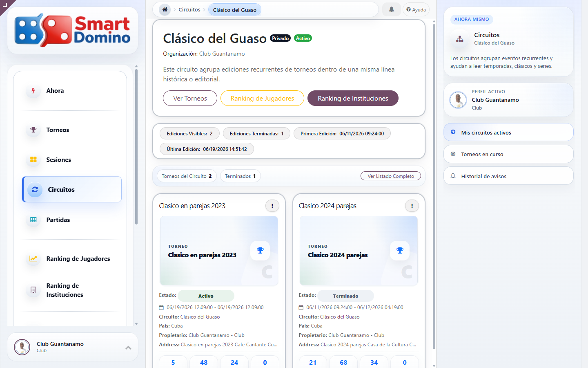Click the Clasico en parejas 2023 card title
The image size is (588, 368).
(192, 206)
